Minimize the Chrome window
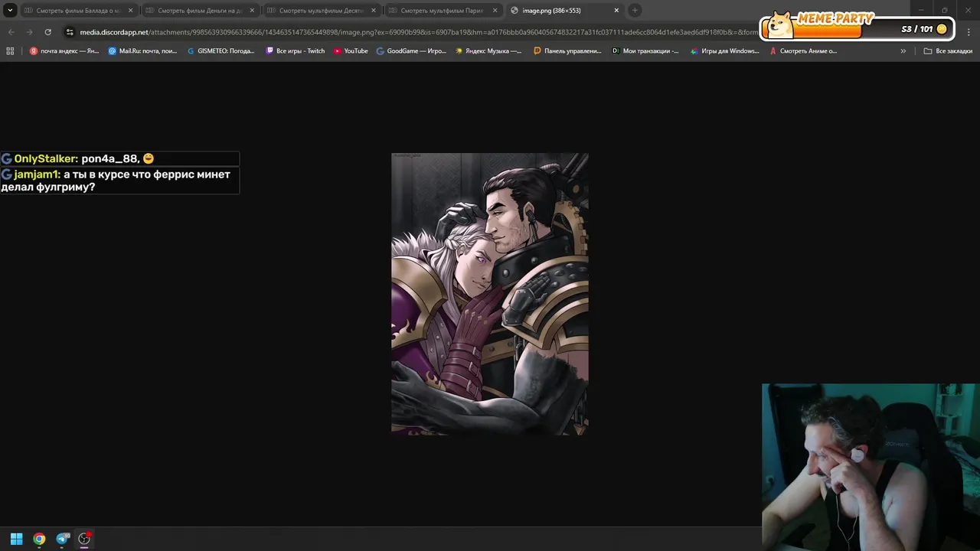This screenshot has width=980, height=551. 921,10
